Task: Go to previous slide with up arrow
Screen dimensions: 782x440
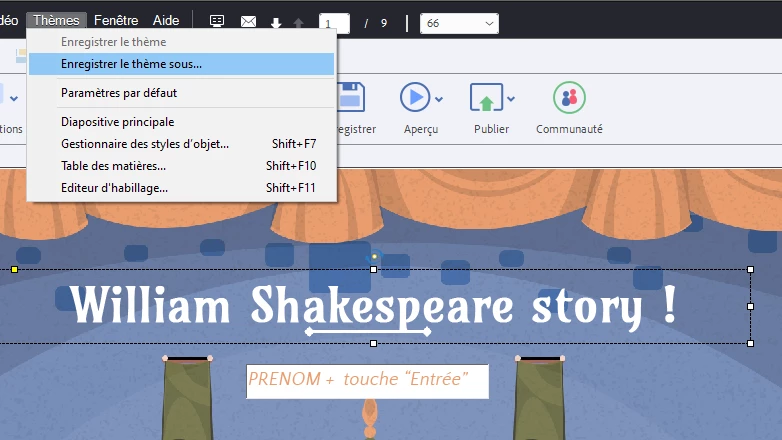Action: click(298, 23)
